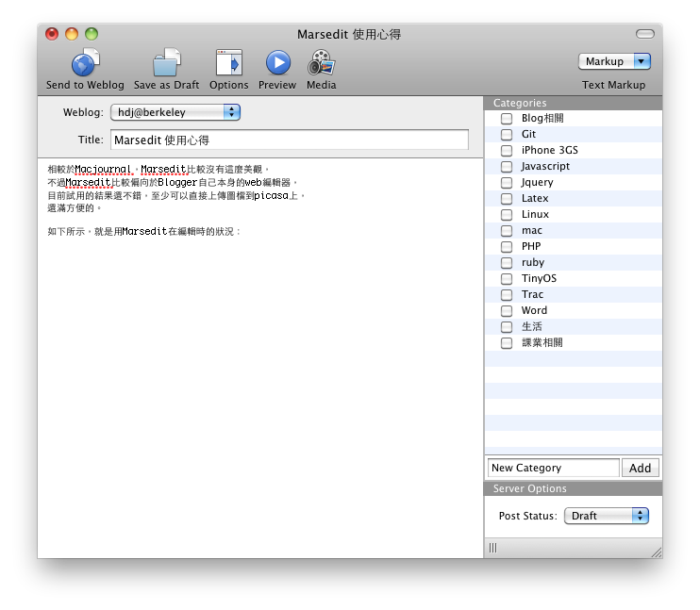Click the Add category button
The image size is (700, 610).
click(x=641, y=468)
